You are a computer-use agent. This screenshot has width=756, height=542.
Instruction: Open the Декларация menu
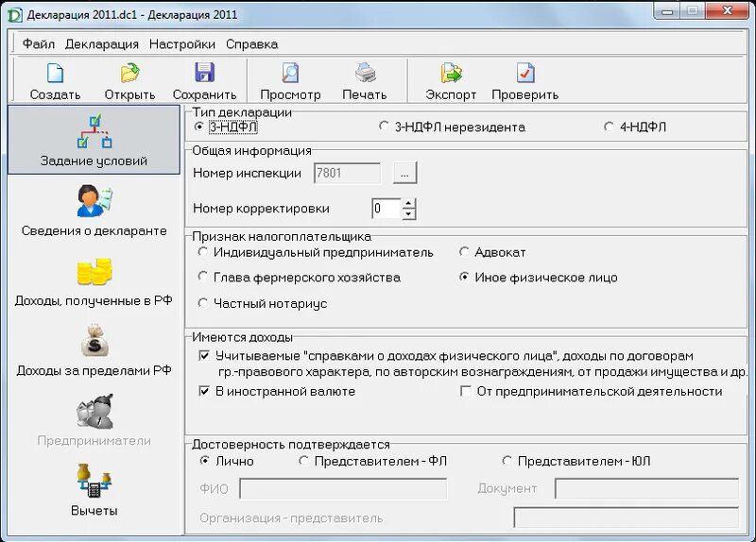pos(102,44)
